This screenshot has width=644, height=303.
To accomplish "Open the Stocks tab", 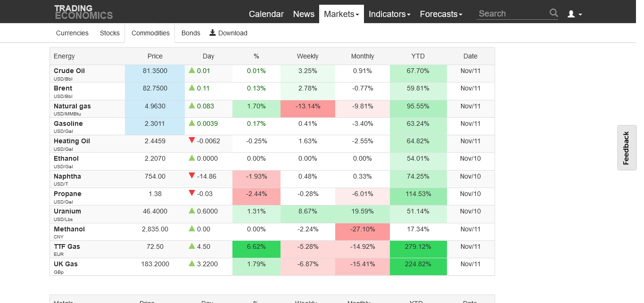I will [x=110, y=33].
